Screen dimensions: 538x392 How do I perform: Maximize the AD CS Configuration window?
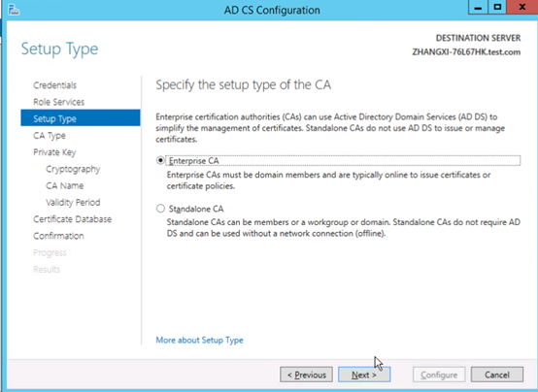click(x=497, y=7)
